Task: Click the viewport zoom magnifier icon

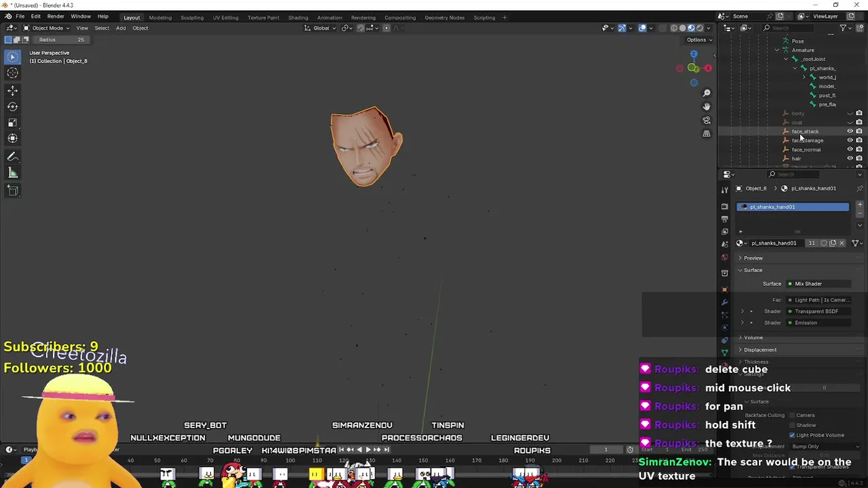Action: (707, 93)
